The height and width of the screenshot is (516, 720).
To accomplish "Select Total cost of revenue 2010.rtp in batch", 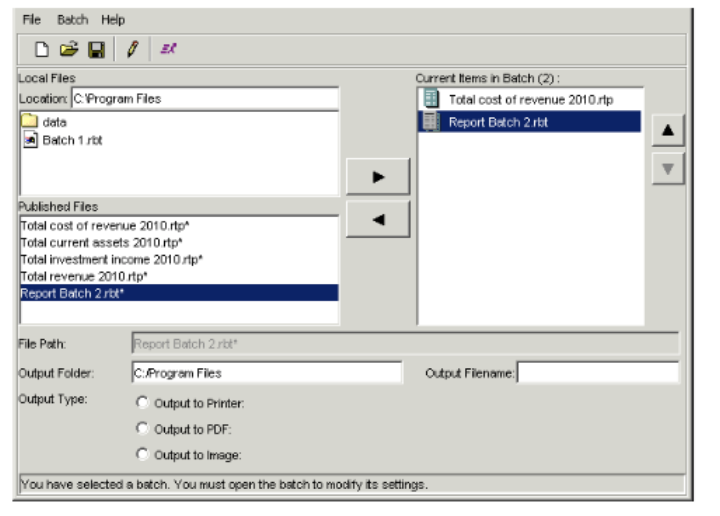I will click(530, 99).
